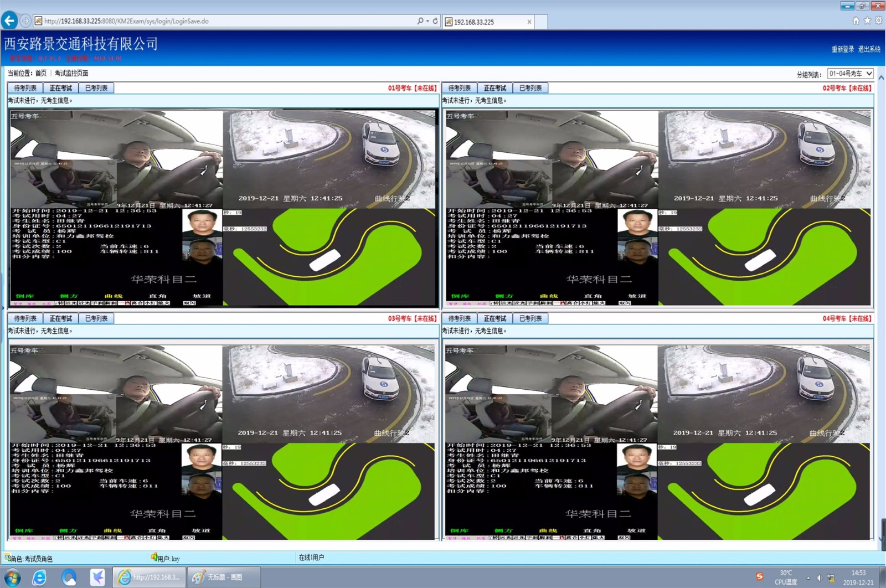This screenshot has height=588, width=886.
Task: Open the browser home icon
Action: click(856, 21)
